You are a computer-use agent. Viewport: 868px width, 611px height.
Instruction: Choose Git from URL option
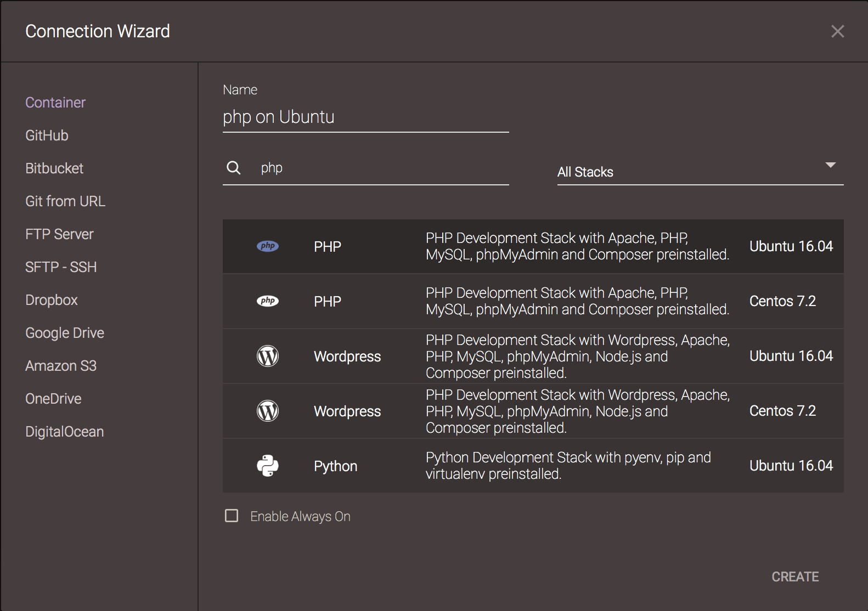[x=65, y=201]
